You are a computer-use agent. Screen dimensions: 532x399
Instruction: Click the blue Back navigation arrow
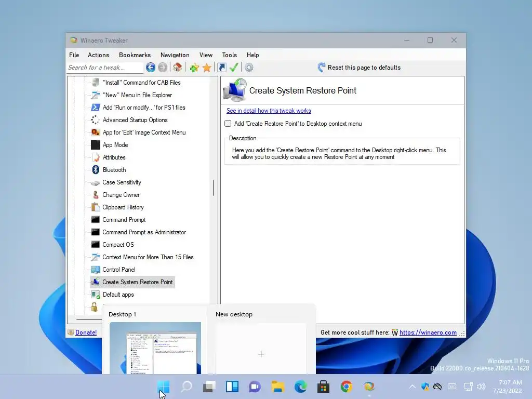(x=151, y=68)
